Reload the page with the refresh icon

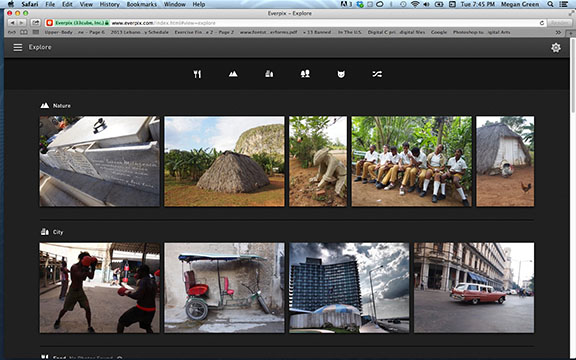click(541, 23)
